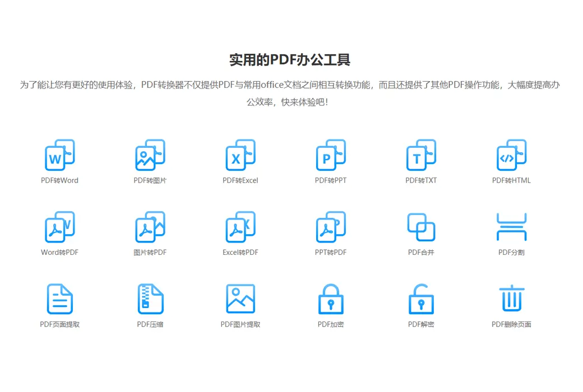Click the PDF转PPT label
Viewport: 583px width, 392px height.
click(331, 180)
